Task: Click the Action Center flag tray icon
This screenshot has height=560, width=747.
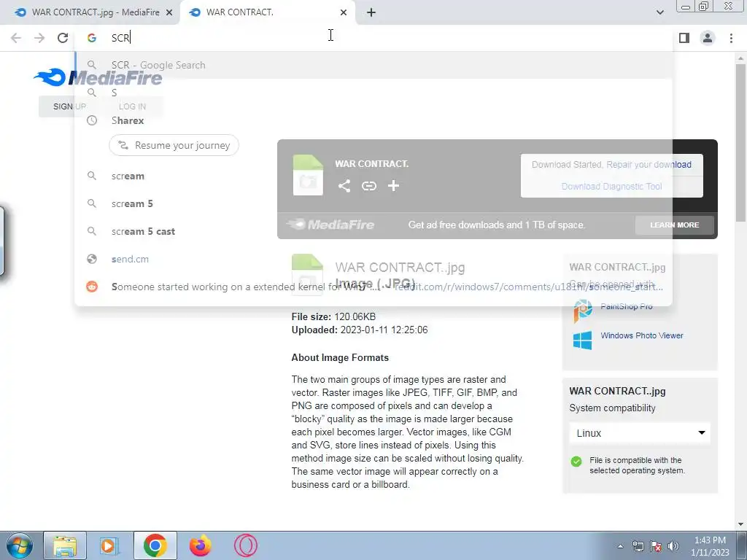Action: point(656,546)
